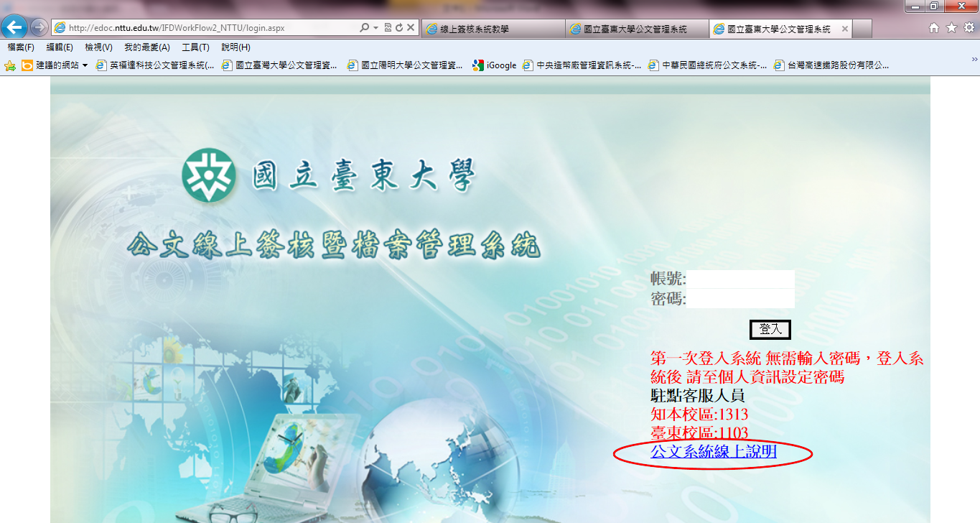The width and height of the screenshot is (980, 523).
Task: Click the 密碼 password input field
Action: click(740, 299)
